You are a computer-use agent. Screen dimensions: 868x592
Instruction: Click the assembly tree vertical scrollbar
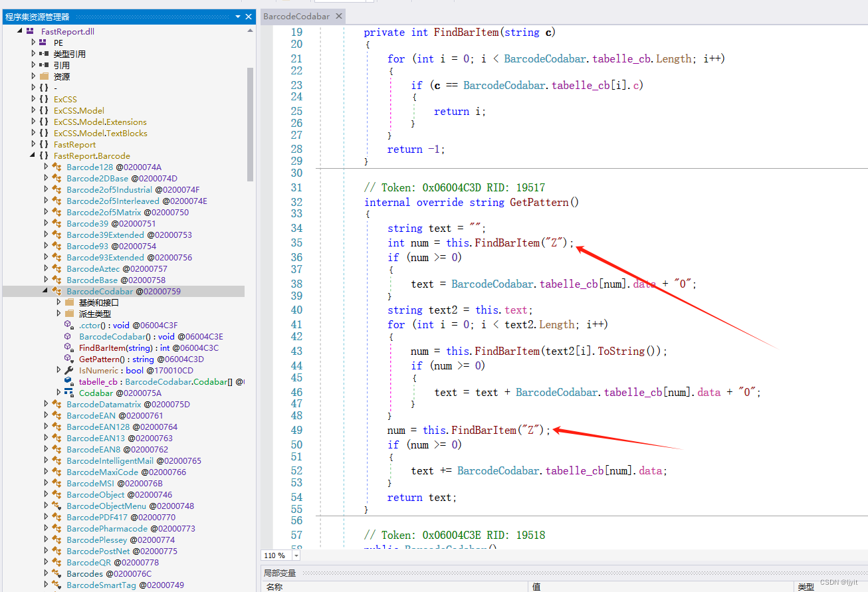251,124
